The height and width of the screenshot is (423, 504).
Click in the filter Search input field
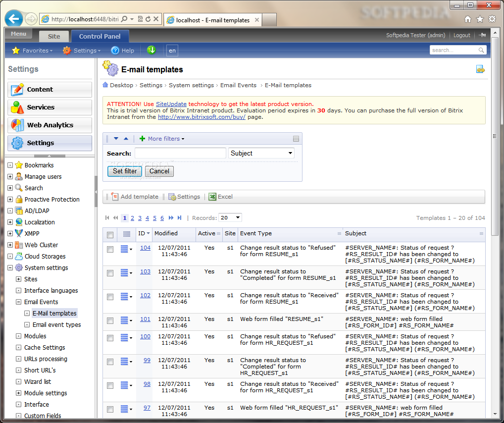tap(180, 153)
